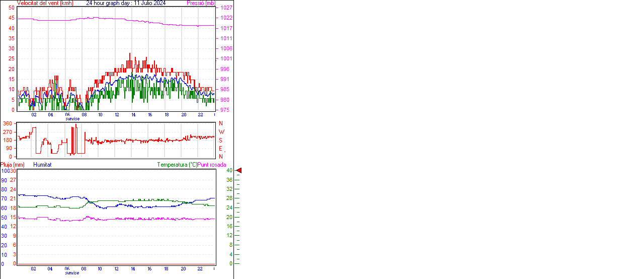Click the green 'Temperatura (°C)' label
Viewport: 644px width, 279px height.
point(177,165)
